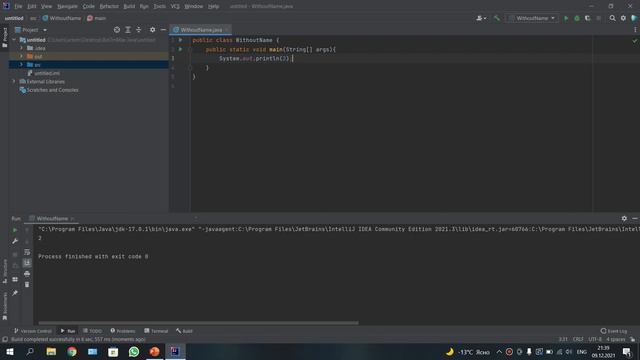This screenshot has height=360, width=640.
Task: Open Version Control tool window
Action: pos(33,331)
